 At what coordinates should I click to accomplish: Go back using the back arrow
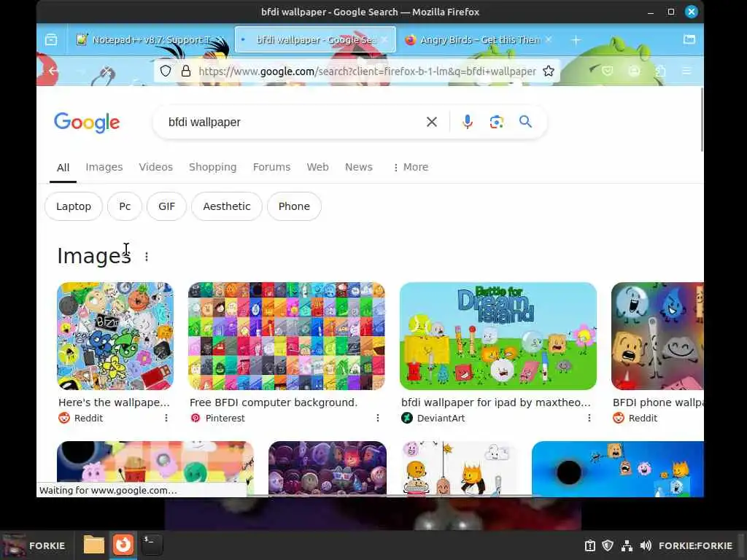tap(53, 71)
